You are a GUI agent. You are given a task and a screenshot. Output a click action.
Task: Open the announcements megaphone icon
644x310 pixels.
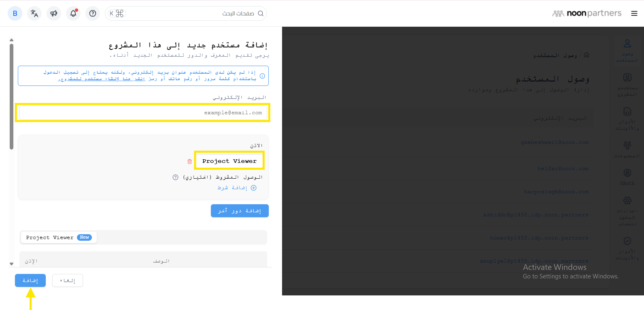pos(54,13)
